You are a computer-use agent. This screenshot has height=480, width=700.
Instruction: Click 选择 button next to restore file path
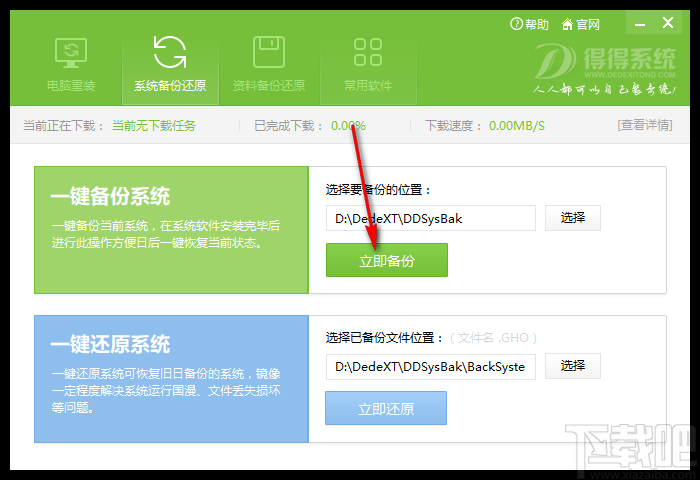coord(573,366)
